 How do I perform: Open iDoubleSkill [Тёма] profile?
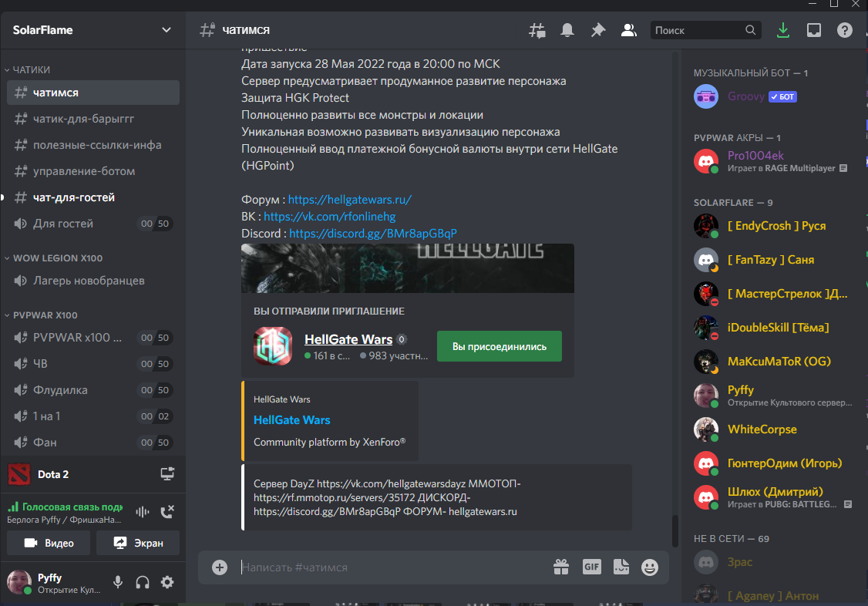pos(773,328)
